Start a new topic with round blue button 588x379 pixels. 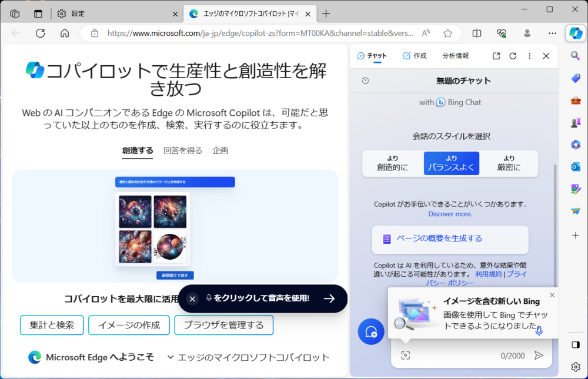pos(371,332)
